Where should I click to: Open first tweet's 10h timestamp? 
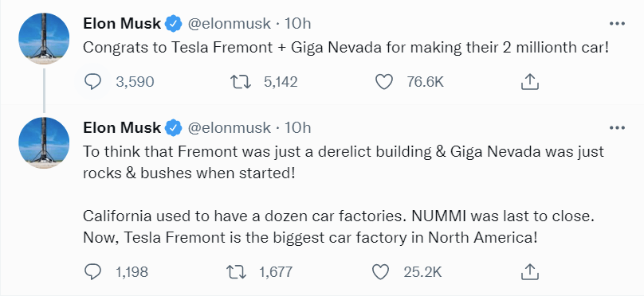(x=297, y=24)
